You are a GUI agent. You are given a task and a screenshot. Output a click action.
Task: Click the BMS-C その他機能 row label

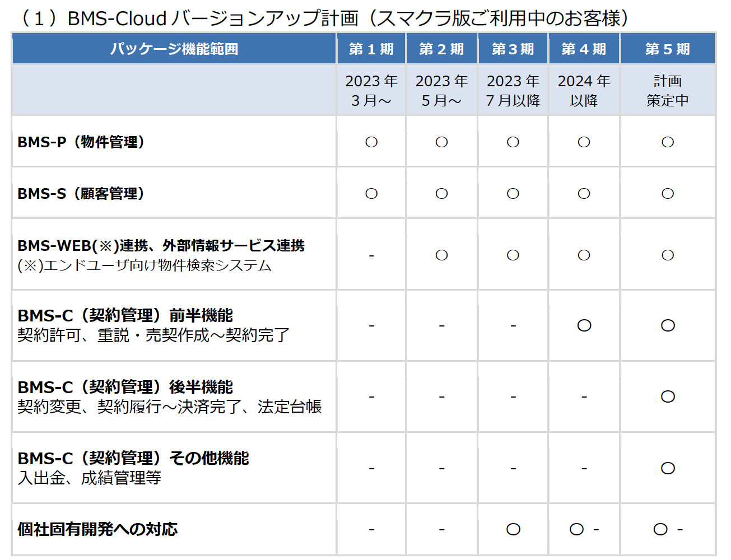click(x=133, y=459)
